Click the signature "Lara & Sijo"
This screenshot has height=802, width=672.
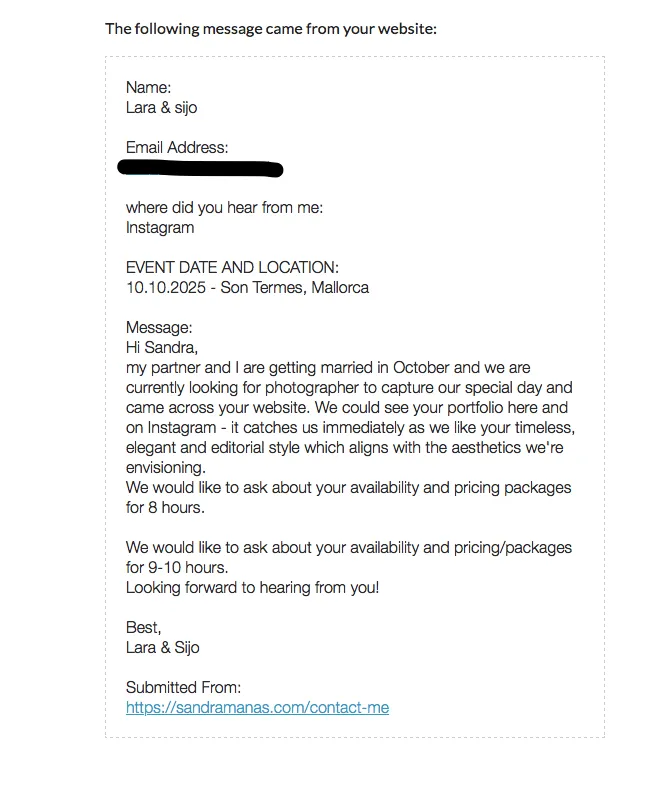[162, 648]
